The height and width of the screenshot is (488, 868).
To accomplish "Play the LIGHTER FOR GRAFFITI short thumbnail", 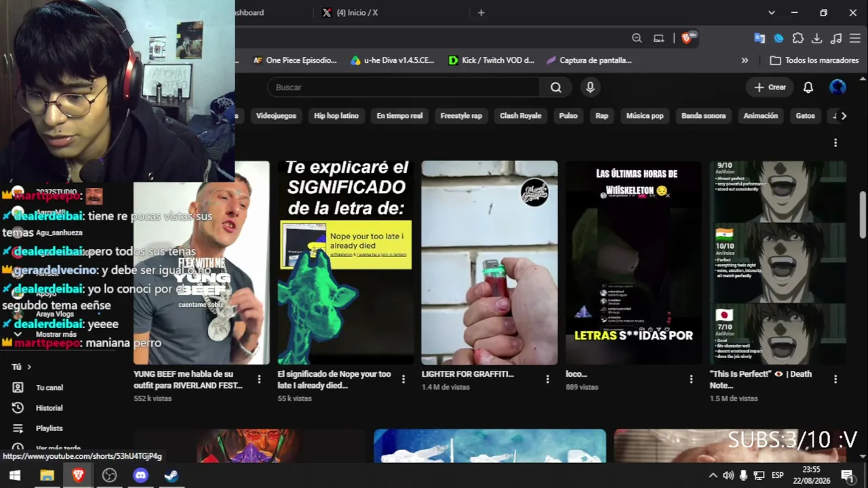I will click(x=490, y=263).
